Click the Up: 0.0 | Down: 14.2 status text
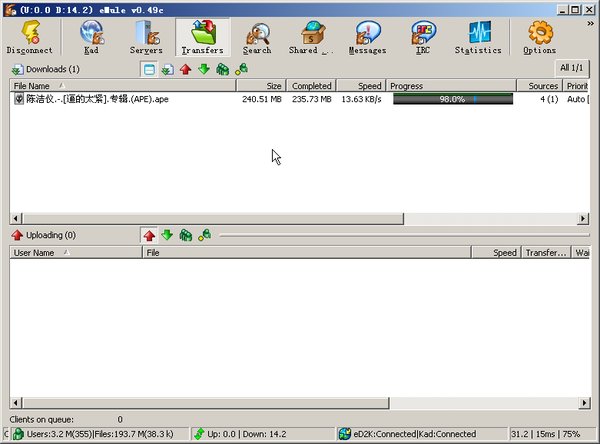 247,434
